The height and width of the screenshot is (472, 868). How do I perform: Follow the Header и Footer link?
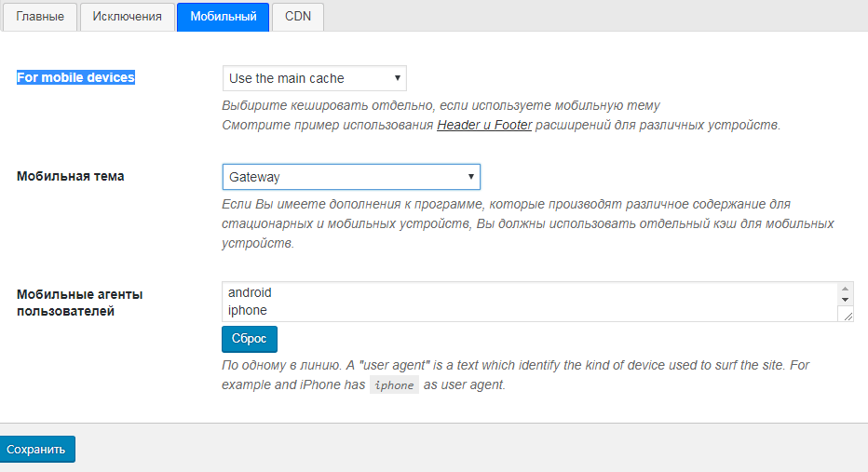tap(484, 125)
